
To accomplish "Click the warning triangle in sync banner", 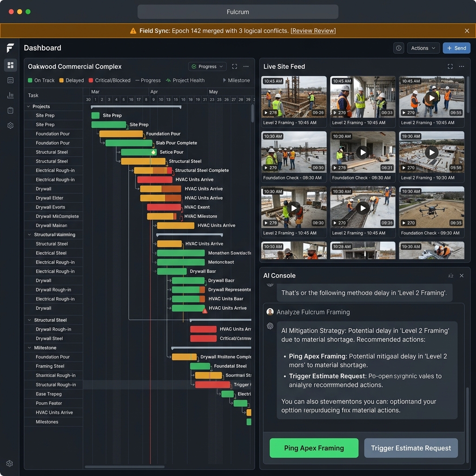I will tap(133, 31).
